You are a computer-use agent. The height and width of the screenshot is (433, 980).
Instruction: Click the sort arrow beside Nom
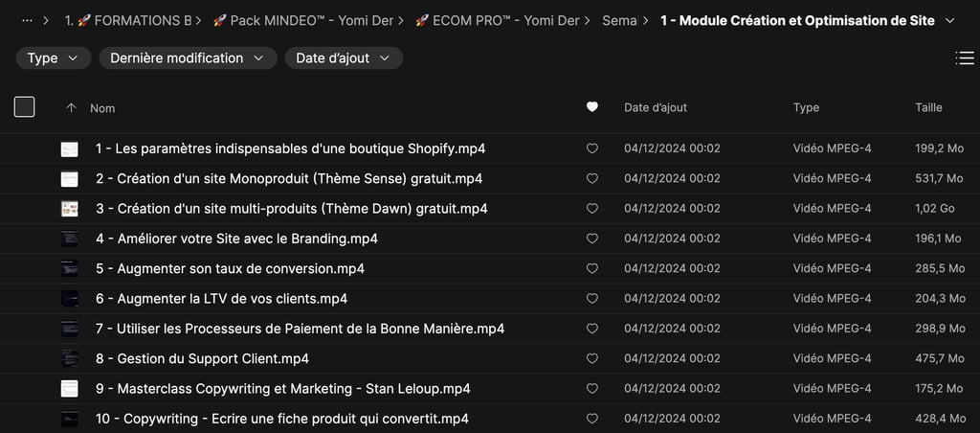tap(71, 108)
